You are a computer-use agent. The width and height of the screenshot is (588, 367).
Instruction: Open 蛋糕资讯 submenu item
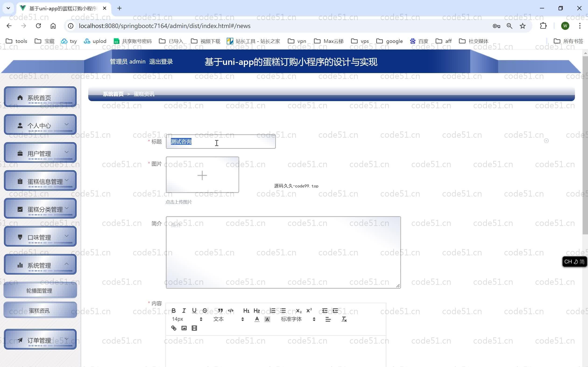[40, 310]
